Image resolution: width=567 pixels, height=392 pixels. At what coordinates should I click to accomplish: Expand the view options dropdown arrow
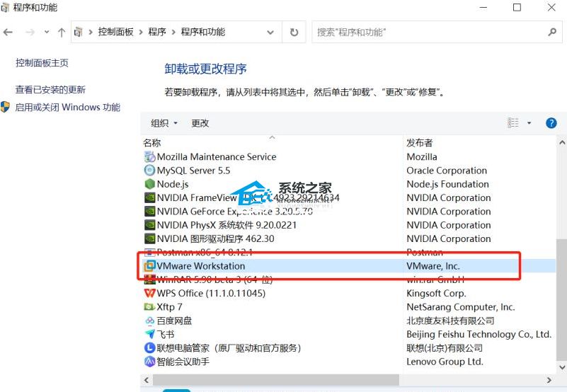(529, 123)
